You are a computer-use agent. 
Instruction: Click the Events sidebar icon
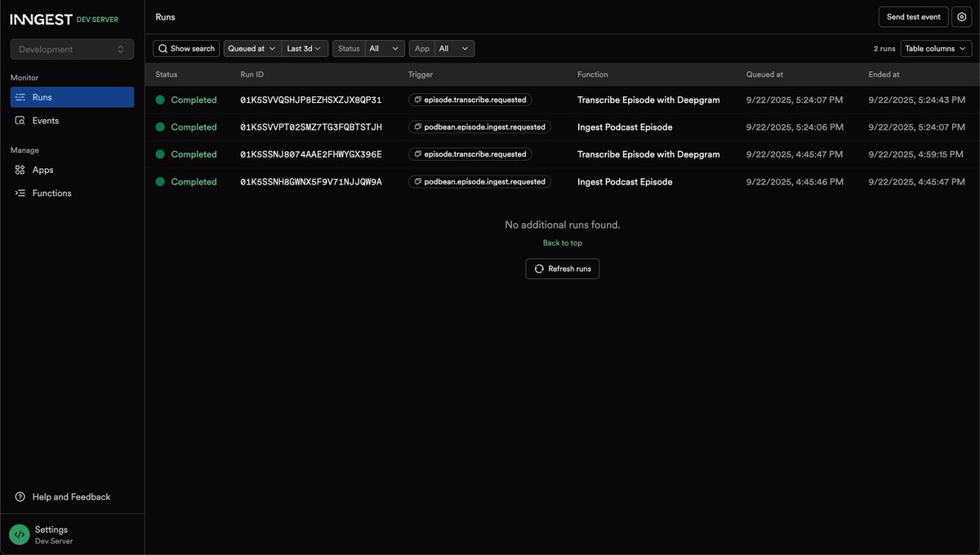coord(20,121)
